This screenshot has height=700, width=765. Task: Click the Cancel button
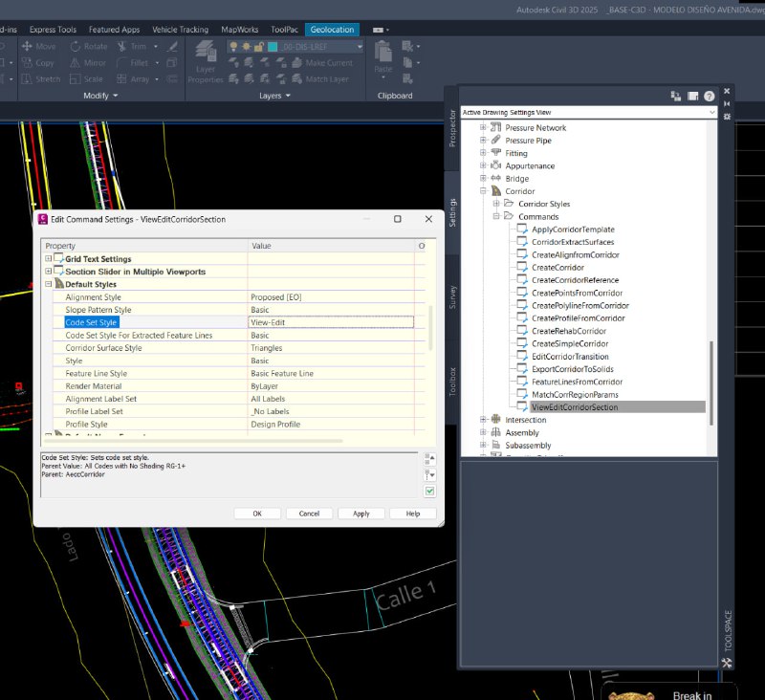pyautogui.click(x=309, y=514)
